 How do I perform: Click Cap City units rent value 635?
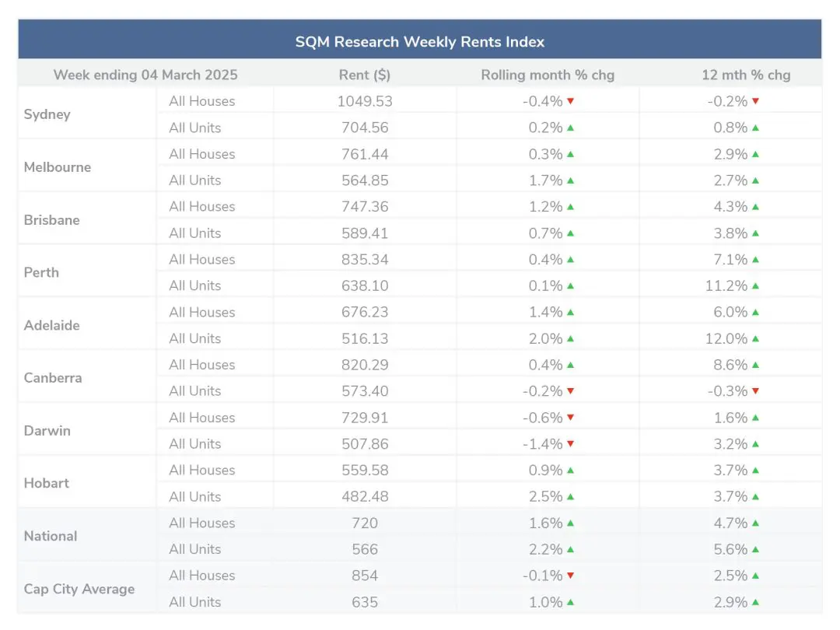[x=365, y=602]
